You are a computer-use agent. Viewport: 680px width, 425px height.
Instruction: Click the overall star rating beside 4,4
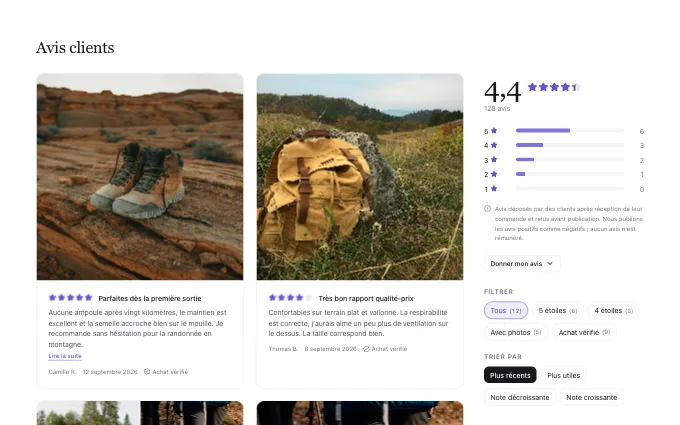[554, 87]
